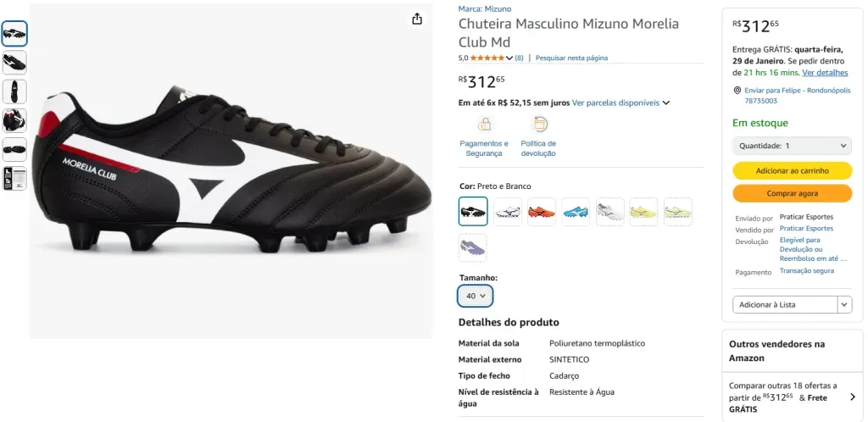Expand Outros vendedores offers arrow
Screen dimensions: 868x422
853,397
